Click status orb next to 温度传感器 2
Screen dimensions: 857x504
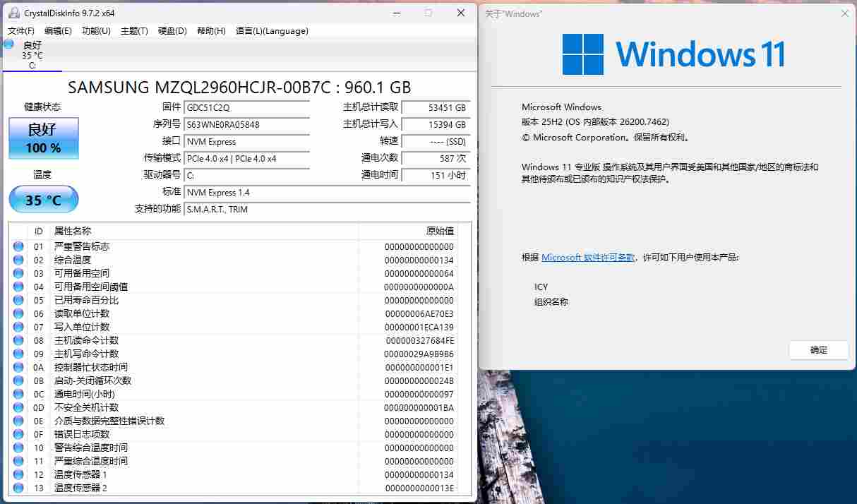pos(18,488)
